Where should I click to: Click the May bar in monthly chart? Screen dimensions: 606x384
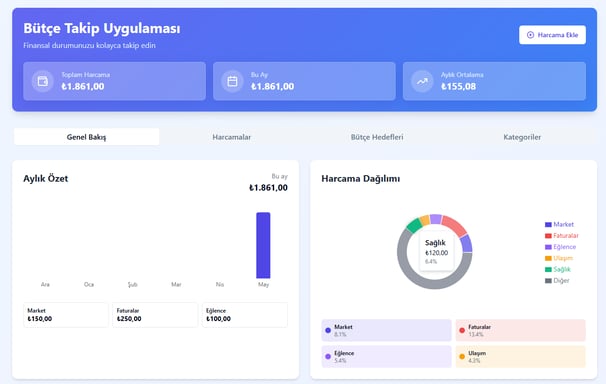pos(263,245)
